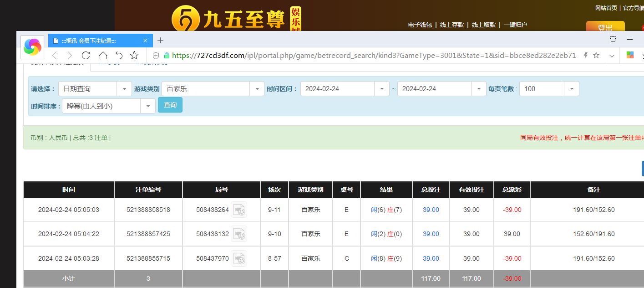
Task: Open video replay icon for round 508438264
Action: 239,210
